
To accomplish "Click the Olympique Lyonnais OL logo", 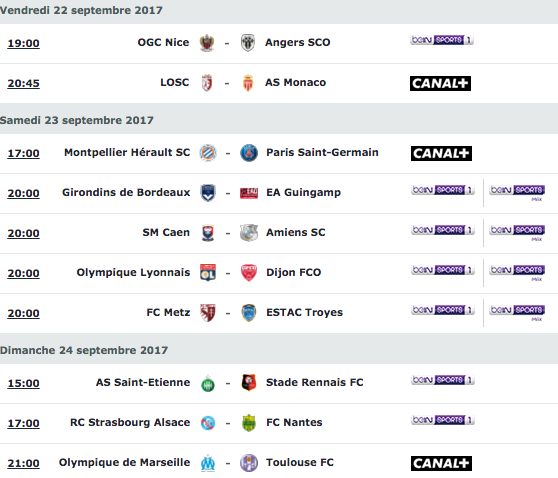I will click(208, 273).
